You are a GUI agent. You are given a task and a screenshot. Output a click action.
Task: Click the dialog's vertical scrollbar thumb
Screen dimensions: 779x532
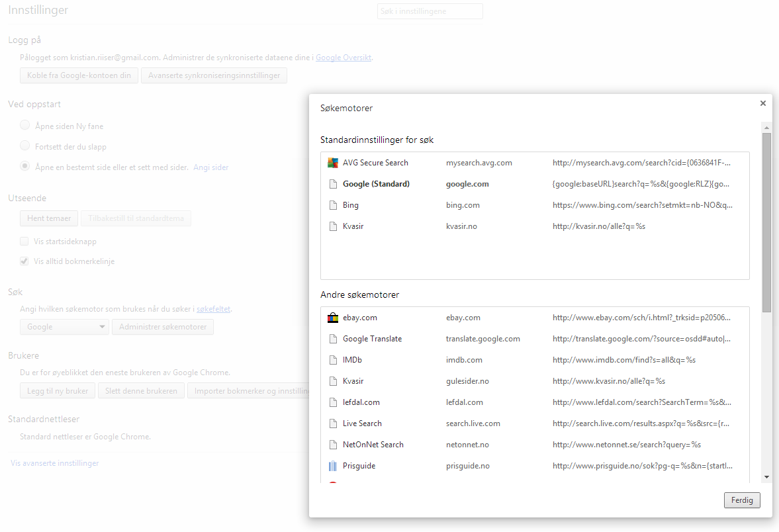766,222
